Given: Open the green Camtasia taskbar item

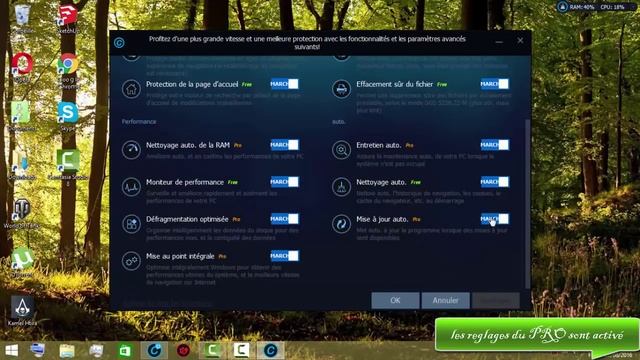Looking at the screenshot, I should pyautogui.click(x=212, y=351).
